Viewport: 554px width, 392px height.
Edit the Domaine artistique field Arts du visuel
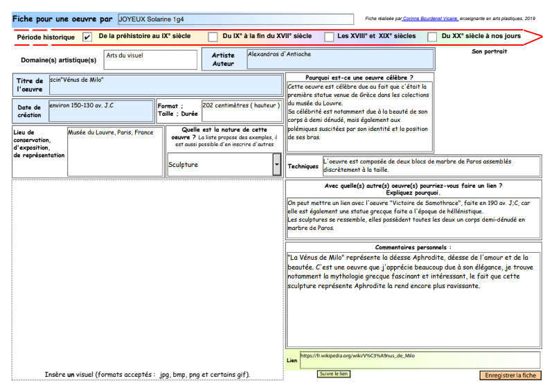coord(150,60)
